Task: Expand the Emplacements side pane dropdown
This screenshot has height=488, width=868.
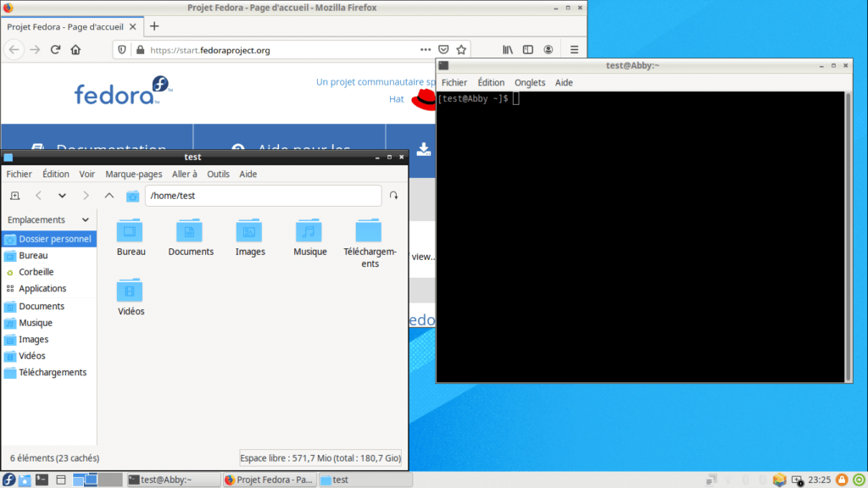Action: (x=86, y=219)
